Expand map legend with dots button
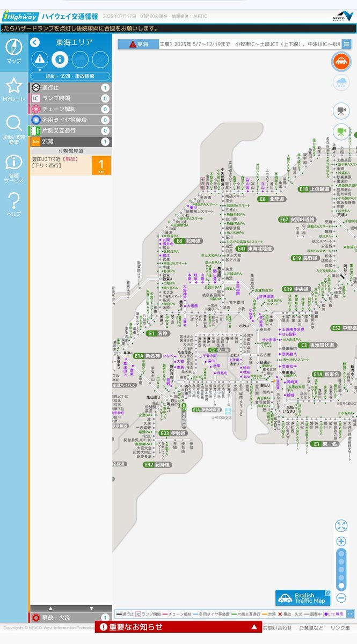Viewport: 357px width, 644px height. [350, 614]
